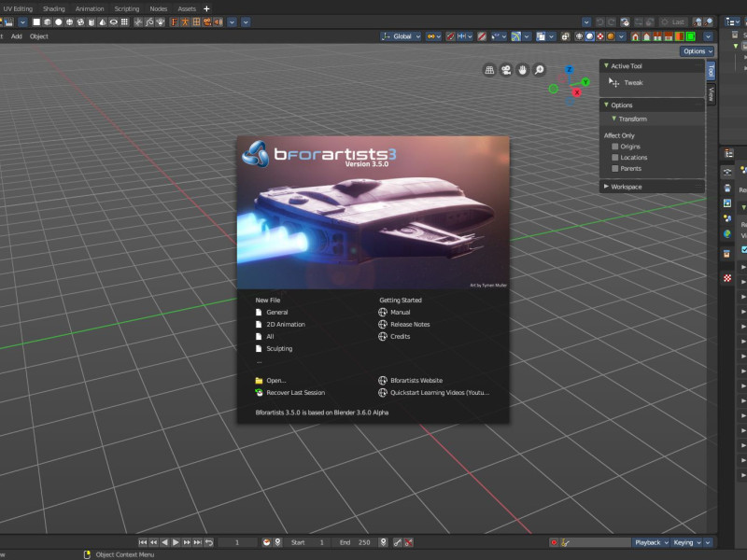Viewport: 747px width, 560px height.
Task: Switch to Scripting workspace tab
Action: [x=127, y=8]
